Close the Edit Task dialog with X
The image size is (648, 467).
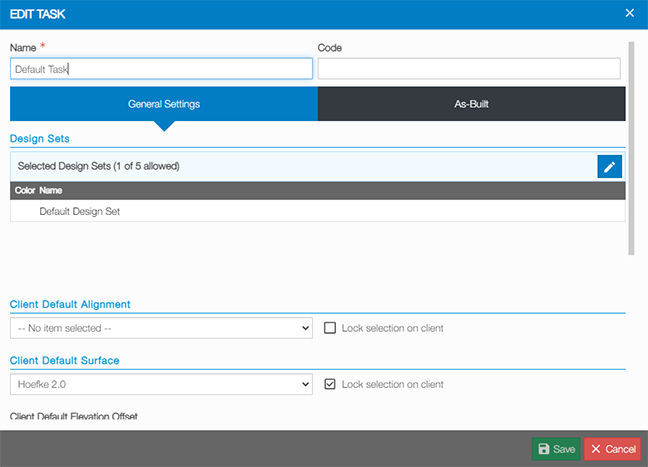click(629, 13)
